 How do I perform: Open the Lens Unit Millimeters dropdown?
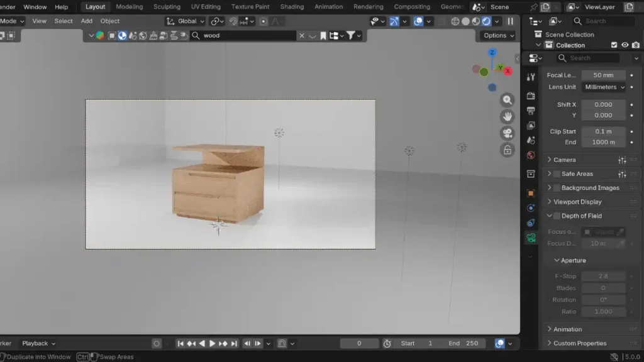click(604, 87)
